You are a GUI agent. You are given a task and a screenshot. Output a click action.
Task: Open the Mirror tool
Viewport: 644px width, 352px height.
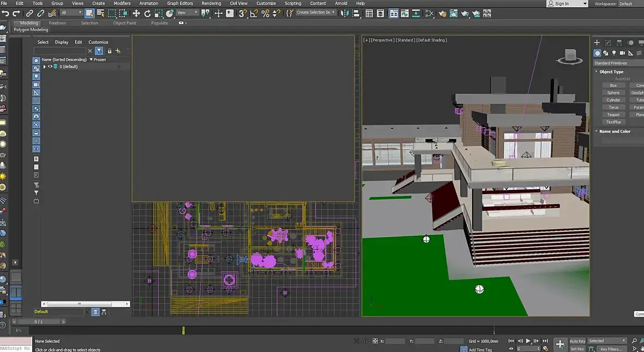click(x=344, y=14)
